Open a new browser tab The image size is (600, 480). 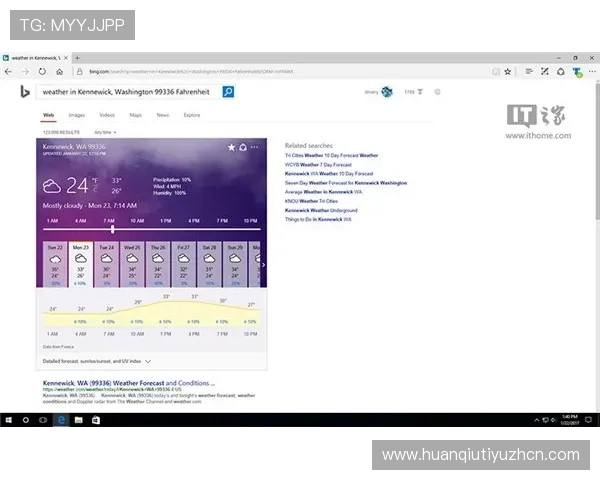click(77, 58)
